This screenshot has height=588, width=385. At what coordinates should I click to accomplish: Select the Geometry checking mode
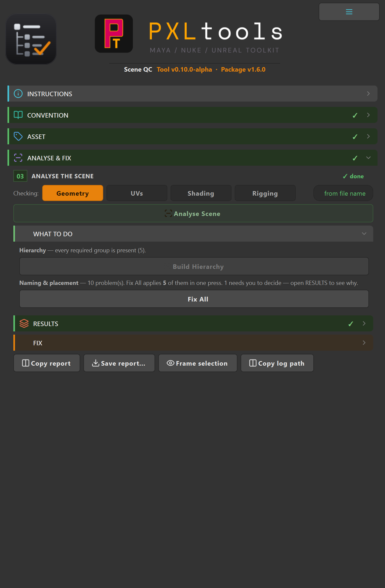click(x=73, y=193)
